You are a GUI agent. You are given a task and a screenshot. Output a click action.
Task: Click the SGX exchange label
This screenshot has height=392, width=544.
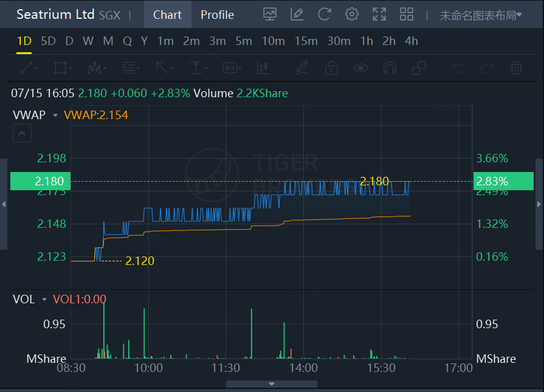pos(109,15)
